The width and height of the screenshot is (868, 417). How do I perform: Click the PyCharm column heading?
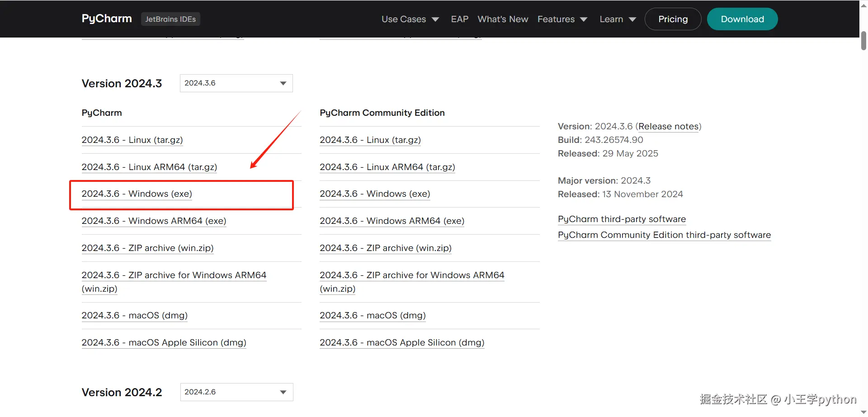pos(102,113)
